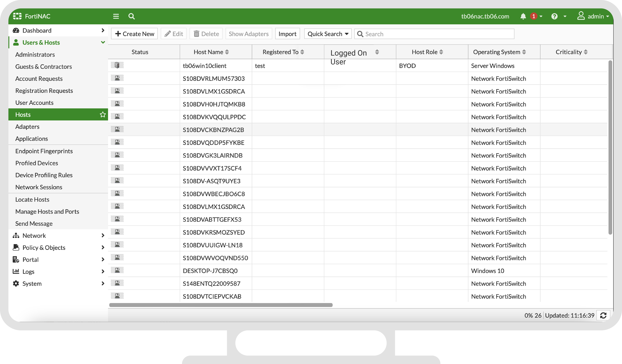The image size is (622, 364).
Task: Click the Users & Hosts person icon
Action: (x=16, y=42)
